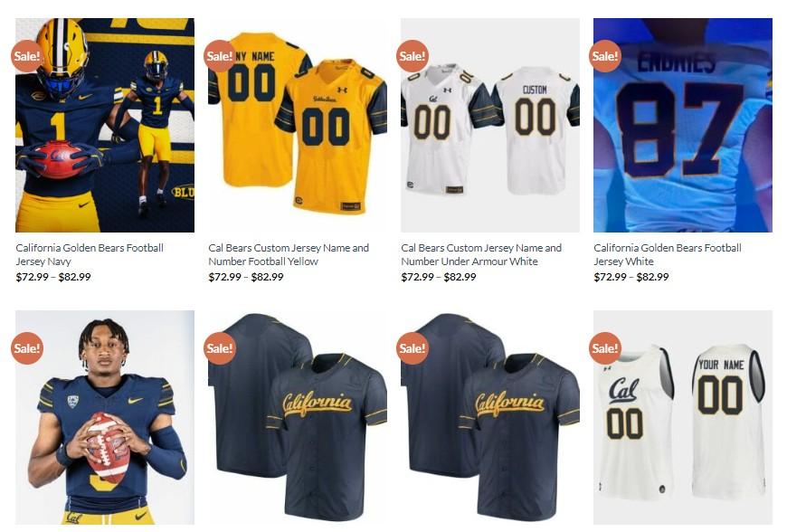View player holding football product image
This screenshot has width=787, height=532.
click(x=105, y=417)
